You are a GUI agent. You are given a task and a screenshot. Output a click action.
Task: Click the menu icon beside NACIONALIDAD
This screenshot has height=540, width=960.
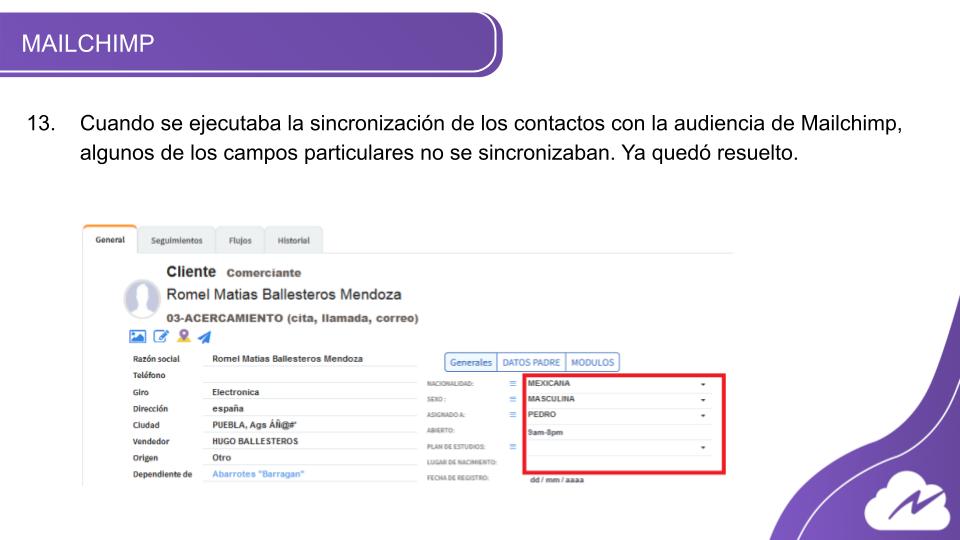[x=512, y=383]
